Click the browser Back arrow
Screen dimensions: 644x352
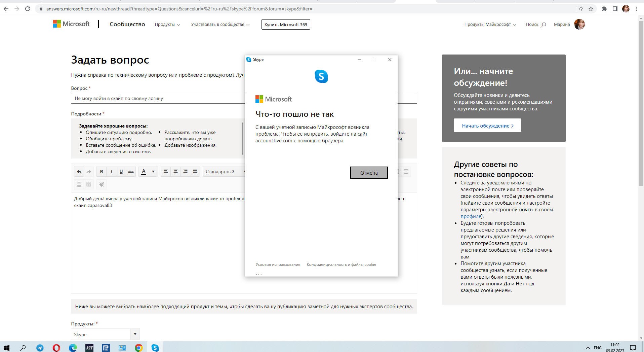click(6, 9)
